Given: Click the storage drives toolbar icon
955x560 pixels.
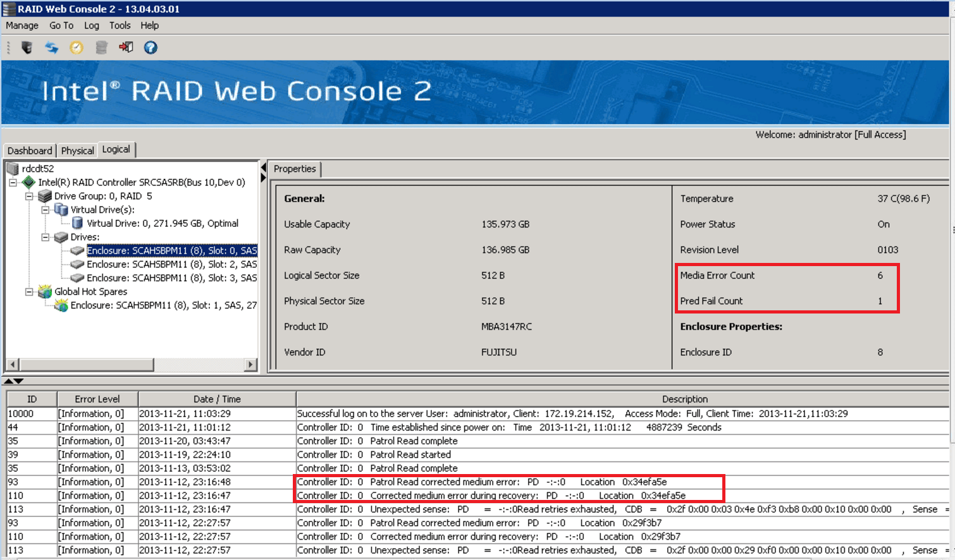Looking at the screenshot, I should tap(101, 47).
